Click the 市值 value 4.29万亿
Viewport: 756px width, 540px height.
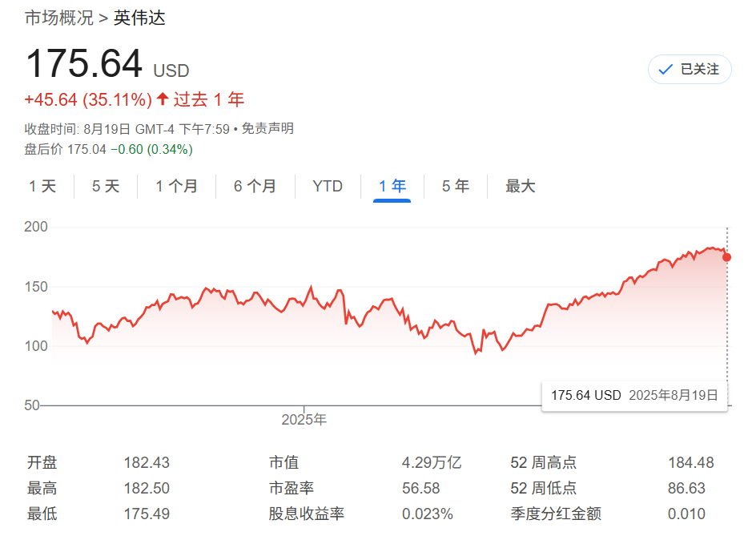point(432,463)
